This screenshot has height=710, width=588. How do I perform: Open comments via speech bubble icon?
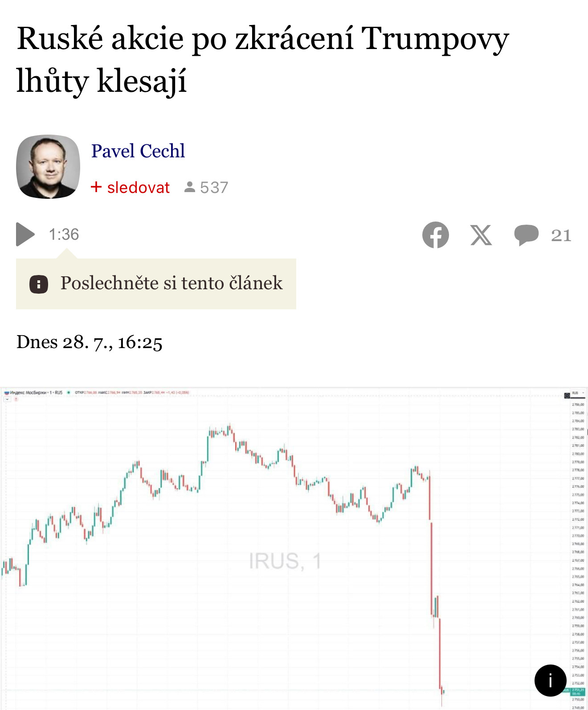tap(526, 235)
